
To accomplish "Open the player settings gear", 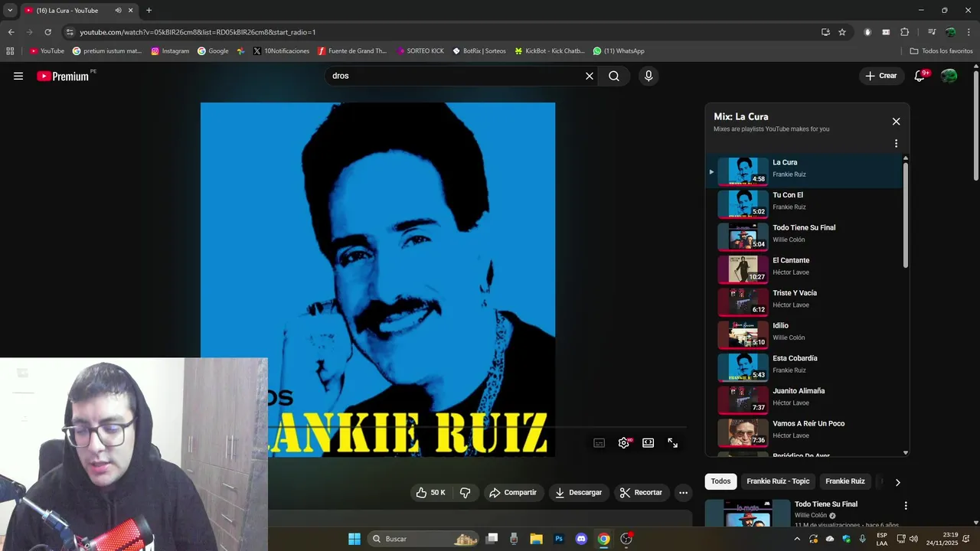I will tap(624, 443).
